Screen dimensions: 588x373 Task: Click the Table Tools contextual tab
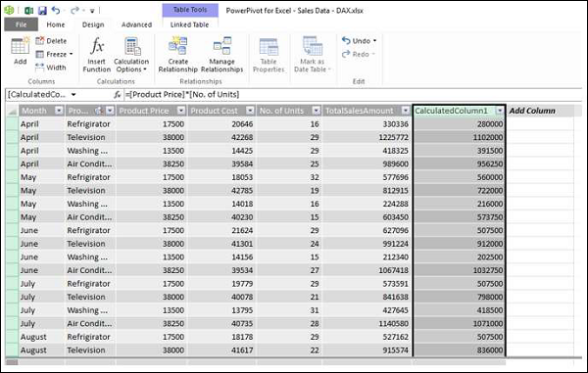click(x=190, y=10)
